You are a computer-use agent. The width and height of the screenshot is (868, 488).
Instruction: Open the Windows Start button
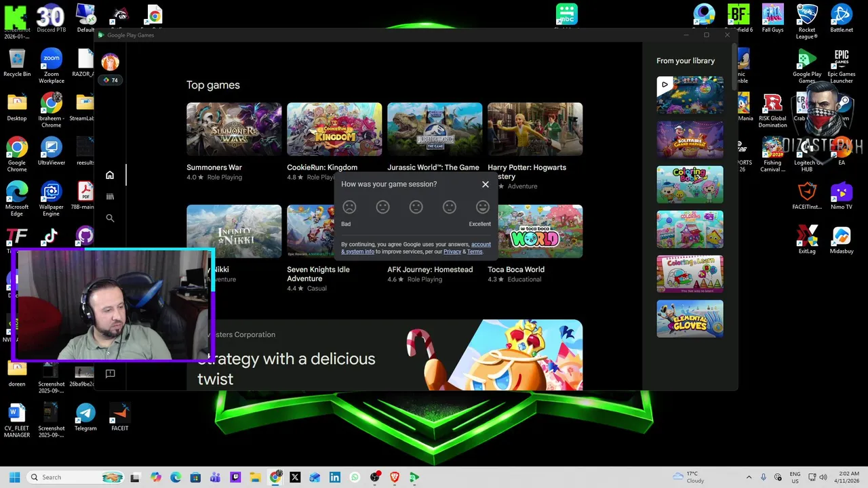click(14, 477)
